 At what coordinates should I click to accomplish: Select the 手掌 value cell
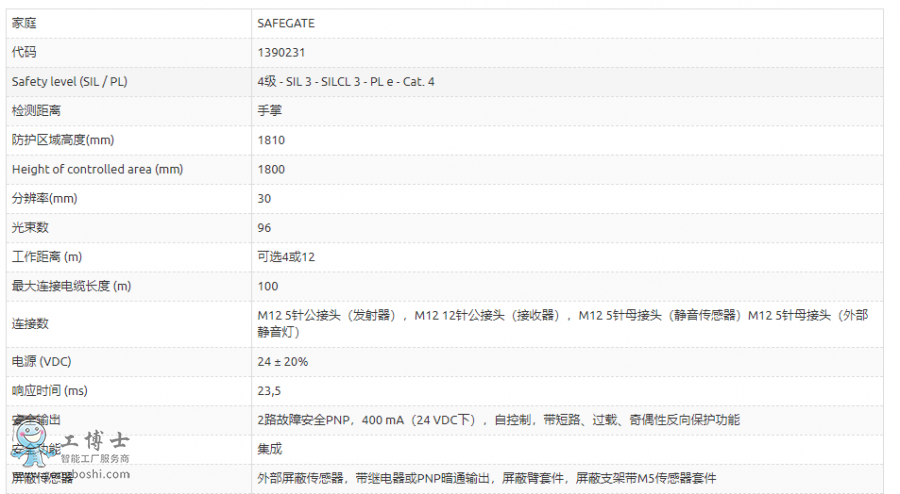pyautogui.click(x=269, y=110)
